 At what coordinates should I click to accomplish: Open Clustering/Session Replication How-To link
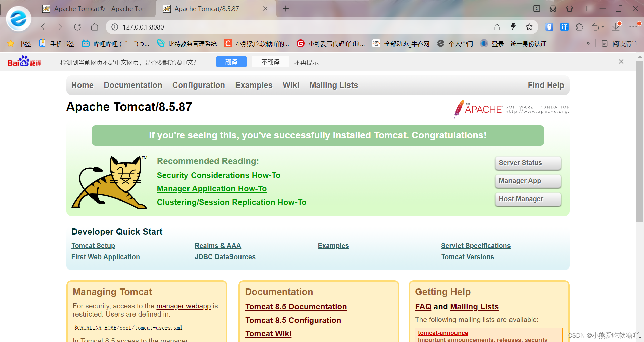pos(231,202)
